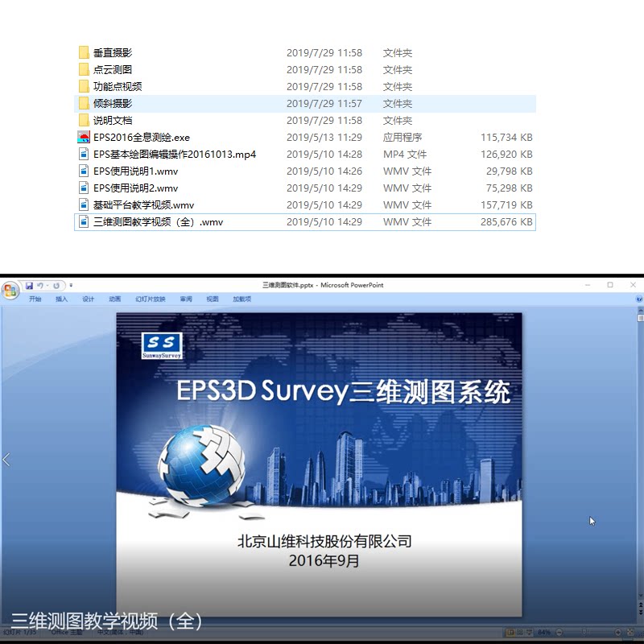Click the 2019/5/13 11:29 date cell

click(324, 137)
